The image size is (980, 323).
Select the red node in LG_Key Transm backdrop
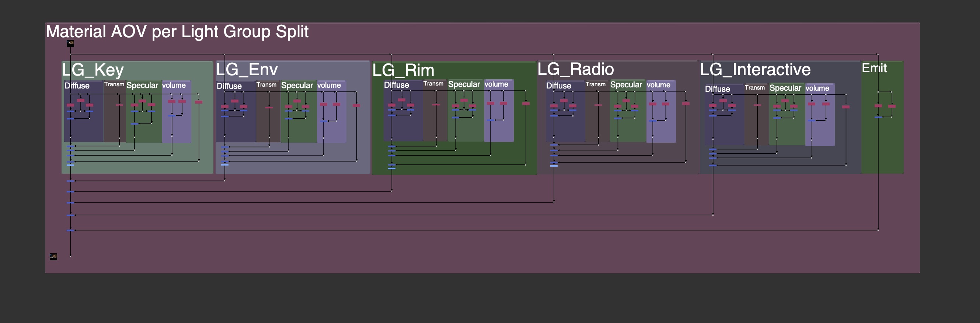(119, 105)
